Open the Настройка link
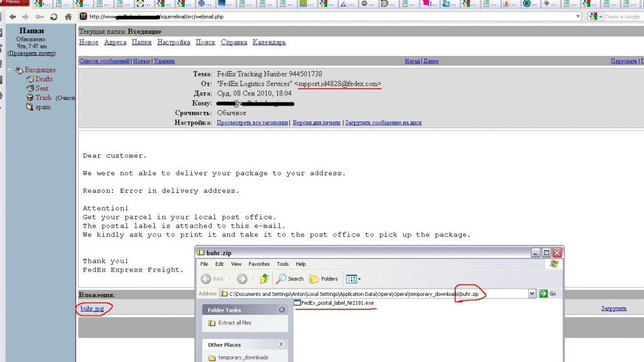 [x=174, y=42]
